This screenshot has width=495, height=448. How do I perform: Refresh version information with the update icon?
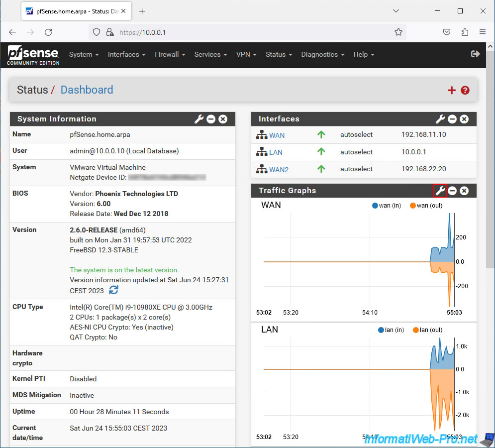pos(113,290)
